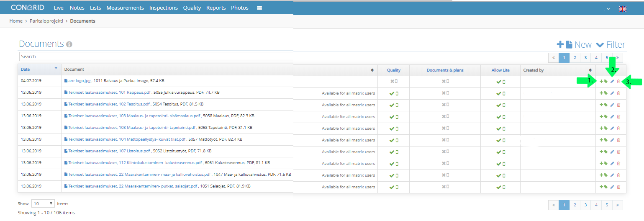
Task: Open the Reports menu
Action: (216, 8)
